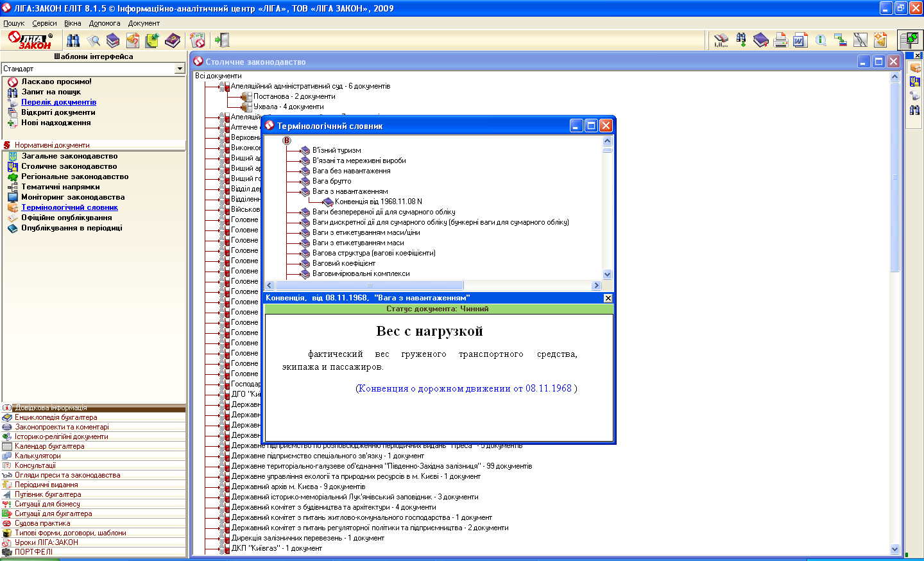Click the magnifier over document icon
924x561 pixels.
94,40
